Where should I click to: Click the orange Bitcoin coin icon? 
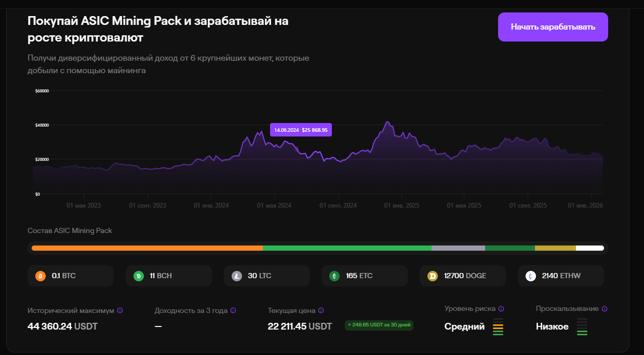pyautogui.click(x=41, y=276)
